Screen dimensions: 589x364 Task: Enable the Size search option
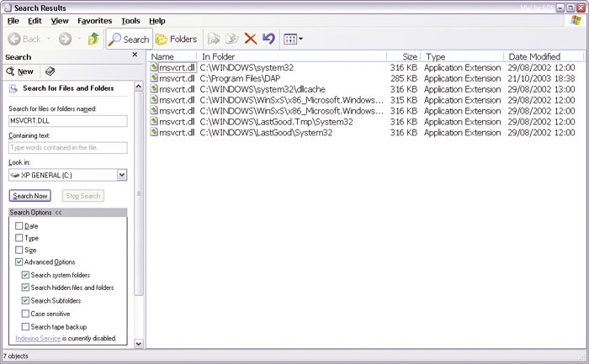tap(19, 250)
